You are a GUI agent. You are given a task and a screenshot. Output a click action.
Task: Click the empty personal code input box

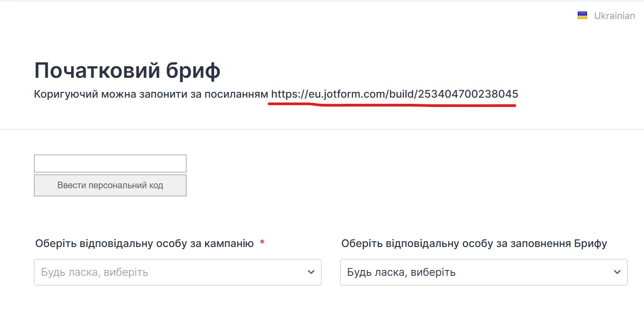tap(110, 164)
